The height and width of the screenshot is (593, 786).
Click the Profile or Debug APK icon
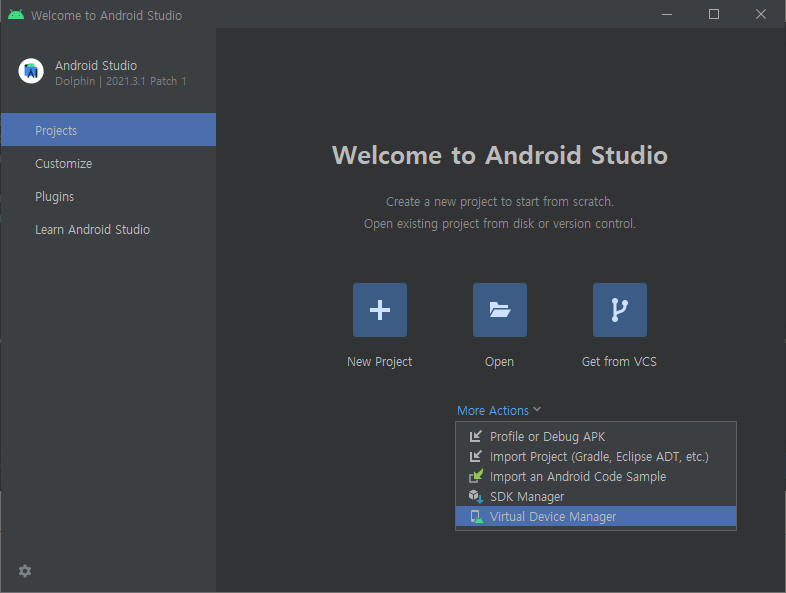(x=475, y=436)
